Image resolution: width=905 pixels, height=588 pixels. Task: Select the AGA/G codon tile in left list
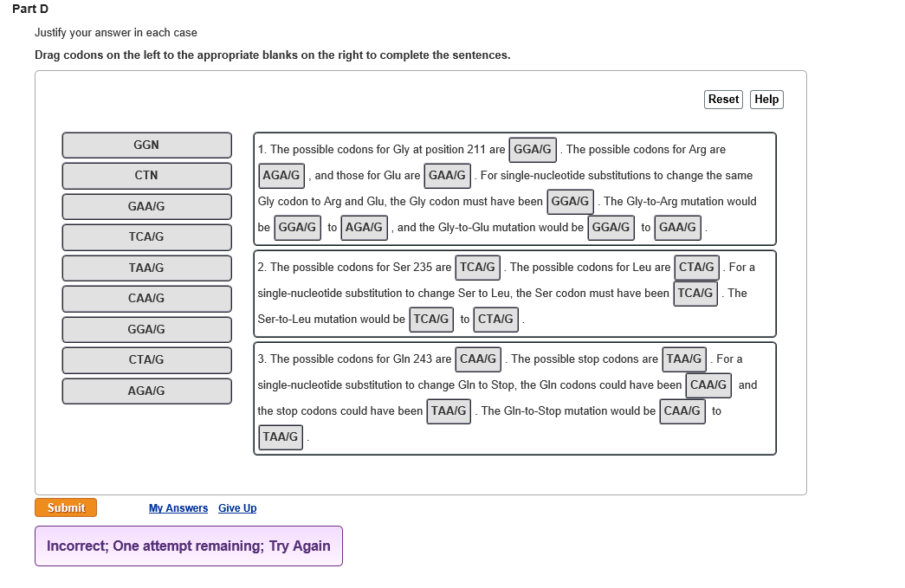point(146,391)
